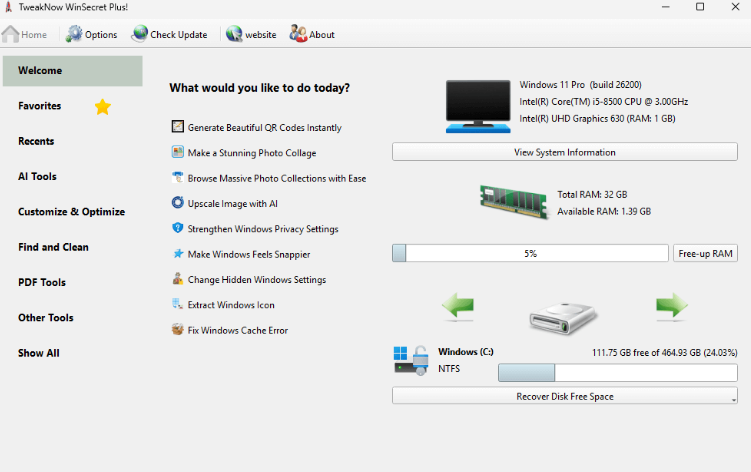Click the 'Available RAM: 1.39 GB' text

tap(604, 211)
